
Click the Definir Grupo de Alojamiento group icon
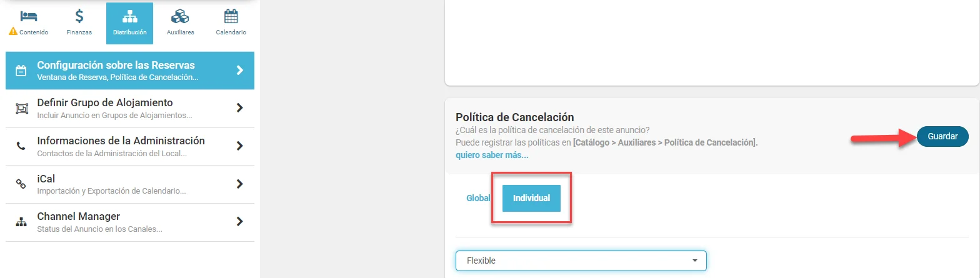tap(21, 108)
